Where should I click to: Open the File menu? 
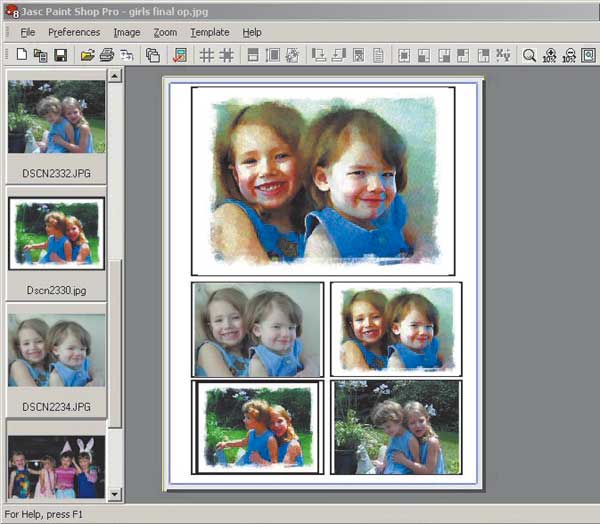[x=27, y=32]
